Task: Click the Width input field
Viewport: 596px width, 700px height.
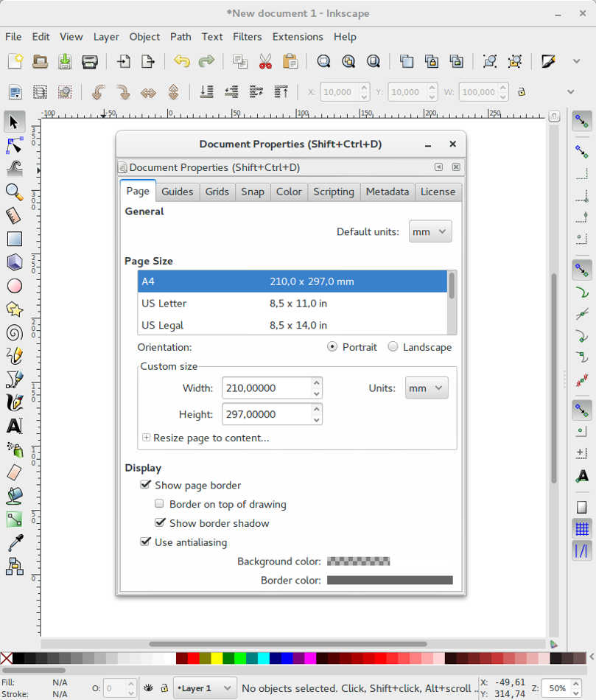Action: coord(267,388)
